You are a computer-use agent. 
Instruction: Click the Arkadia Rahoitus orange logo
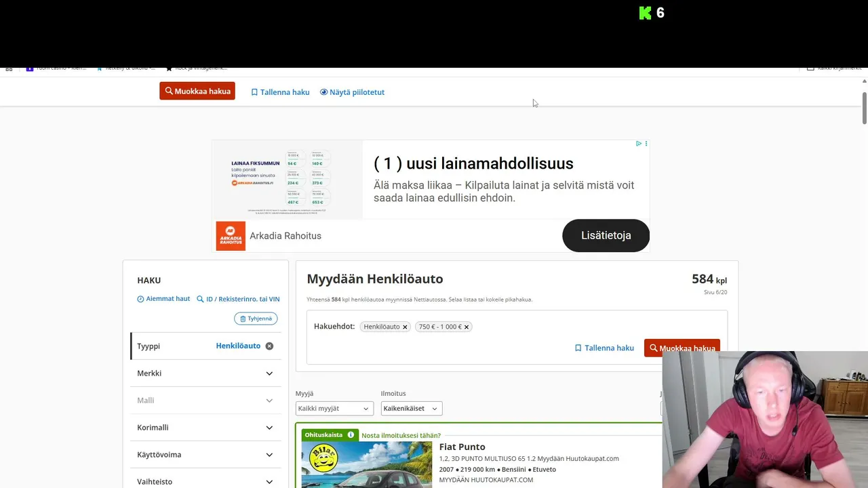click(x=231, y=236)
